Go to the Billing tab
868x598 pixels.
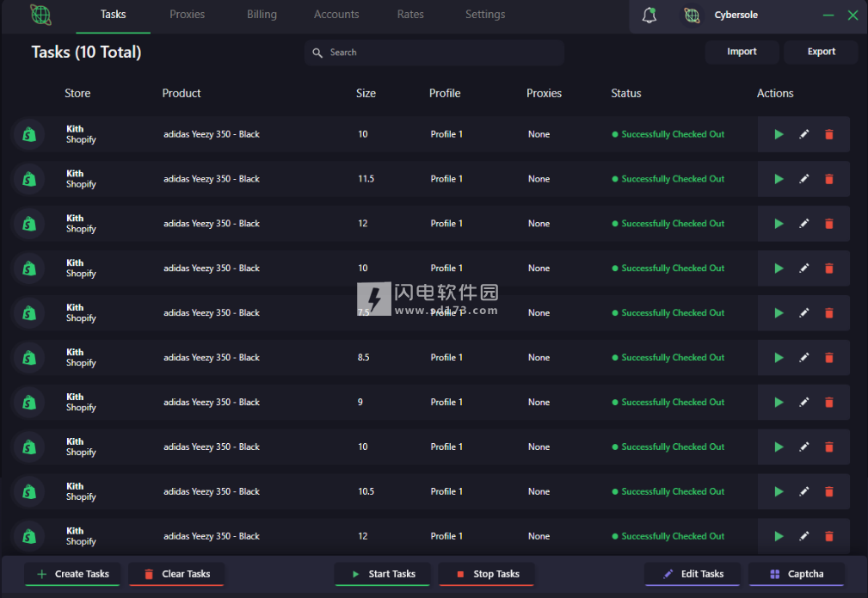click(x=262, y=15)
